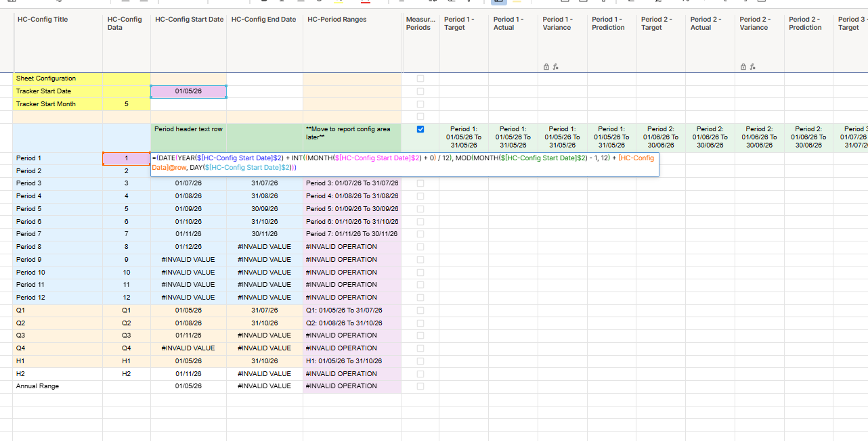Tick Measure Periods checkbox for Sheet Configuration row
The image size is (868, 441).
(420, 78)
